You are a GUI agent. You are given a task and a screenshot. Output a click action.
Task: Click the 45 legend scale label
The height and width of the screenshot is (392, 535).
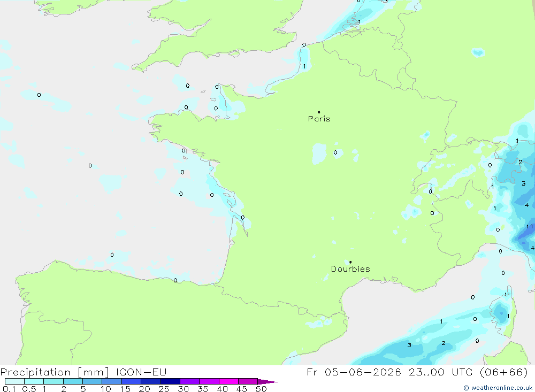point(242,389)
